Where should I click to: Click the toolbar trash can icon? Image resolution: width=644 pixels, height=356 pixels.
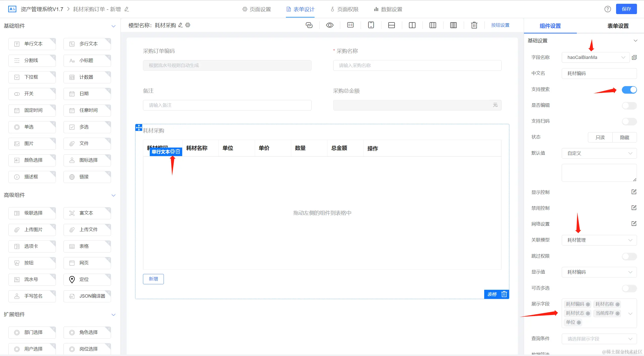[x=474, y=25]
